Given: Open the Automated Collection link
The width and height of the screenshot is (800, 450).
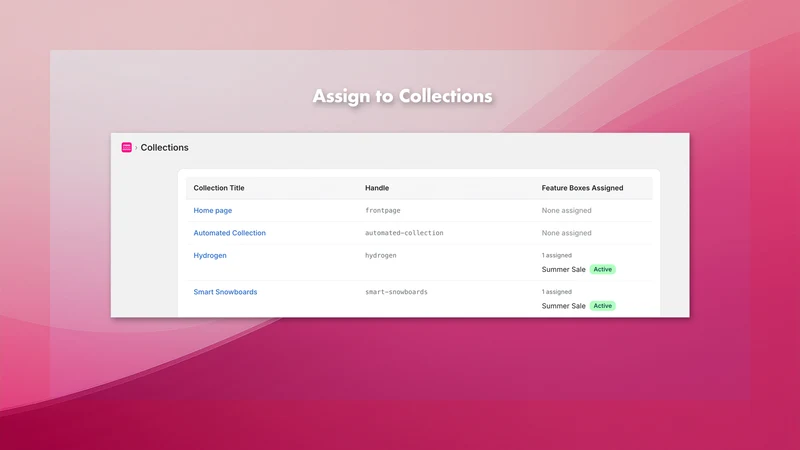Looking at the screenshot, I should pos(230,233).
